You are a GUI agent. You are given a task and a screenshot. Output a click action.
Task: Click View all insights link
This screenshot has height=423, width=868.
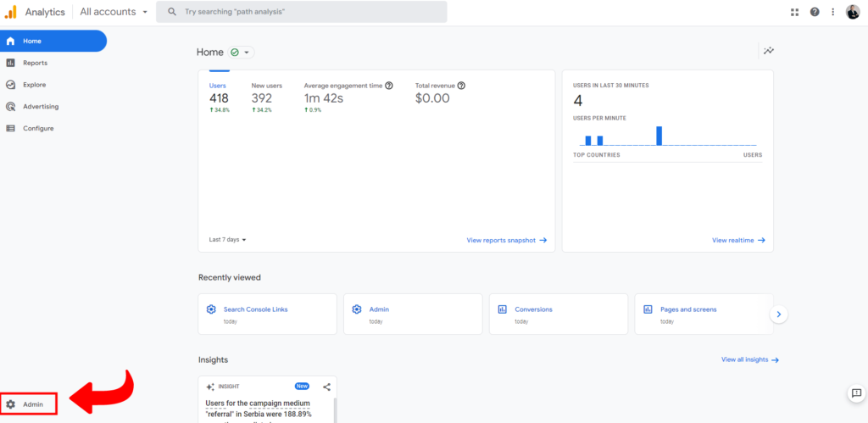click(749, 359)
